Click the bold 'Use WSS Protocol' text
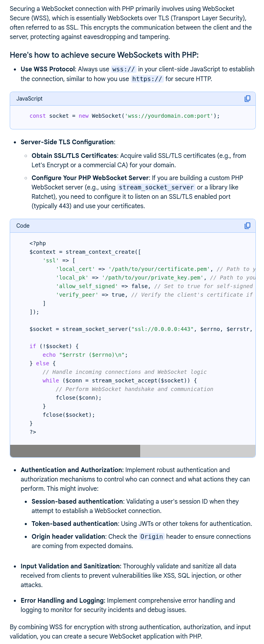The image size is (264, 644). coord(48,69)
